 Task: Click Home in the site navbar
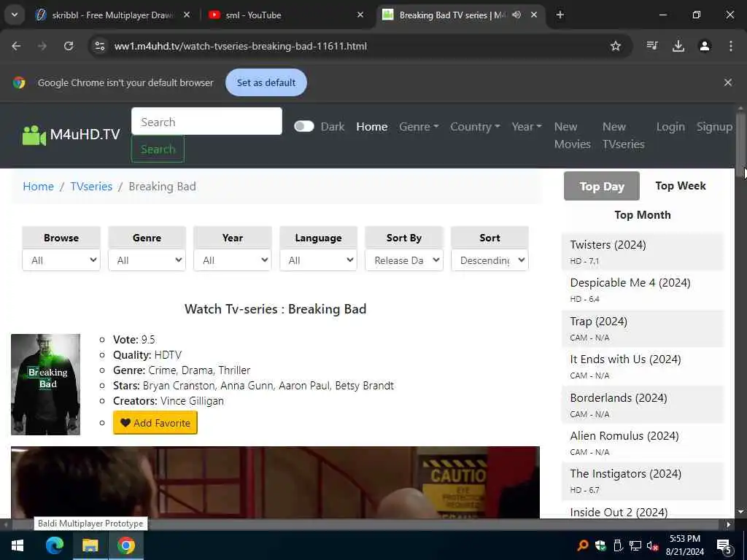[x=372, y=127]
